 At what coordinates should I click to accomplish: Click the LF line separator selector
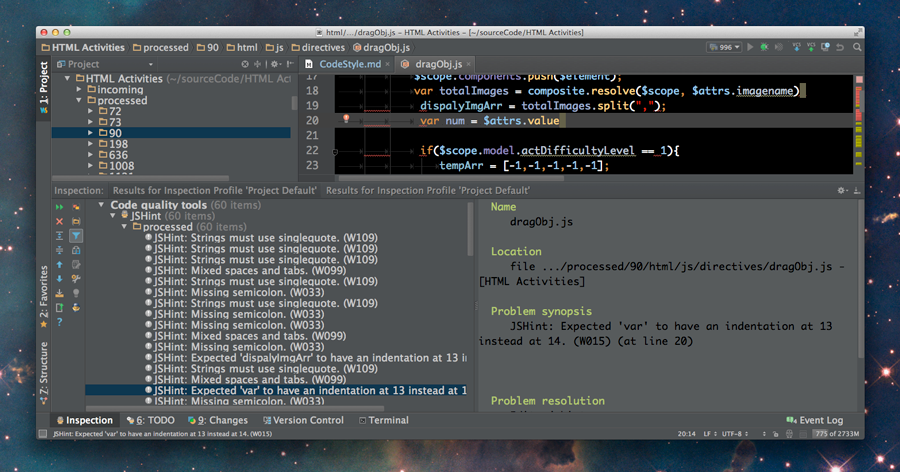tap(710, 434)
